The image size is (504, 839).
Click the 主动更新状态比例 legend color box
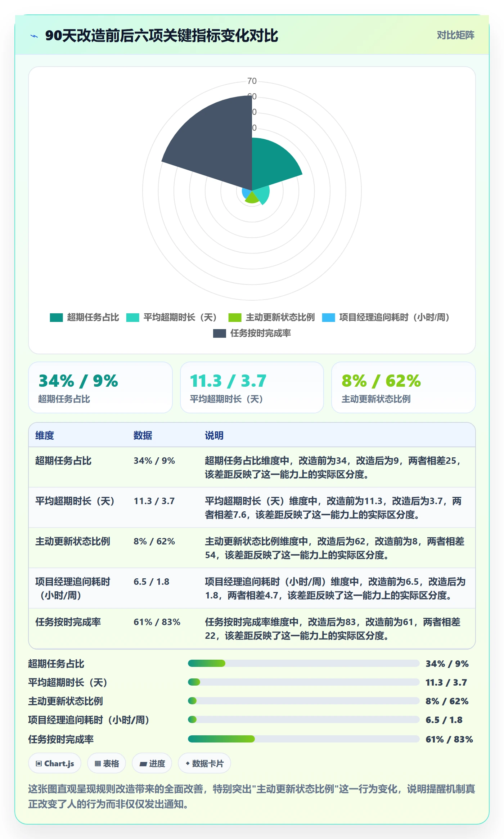pos(235,318)
